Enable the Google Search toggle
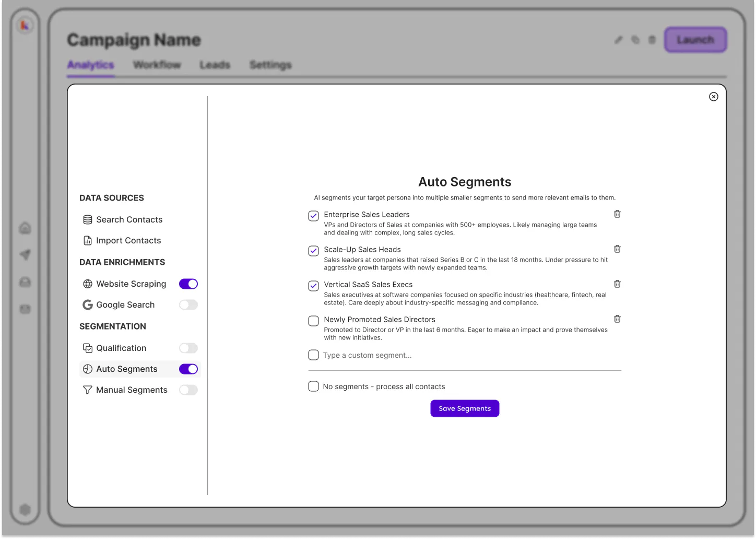 coord(188,305)
